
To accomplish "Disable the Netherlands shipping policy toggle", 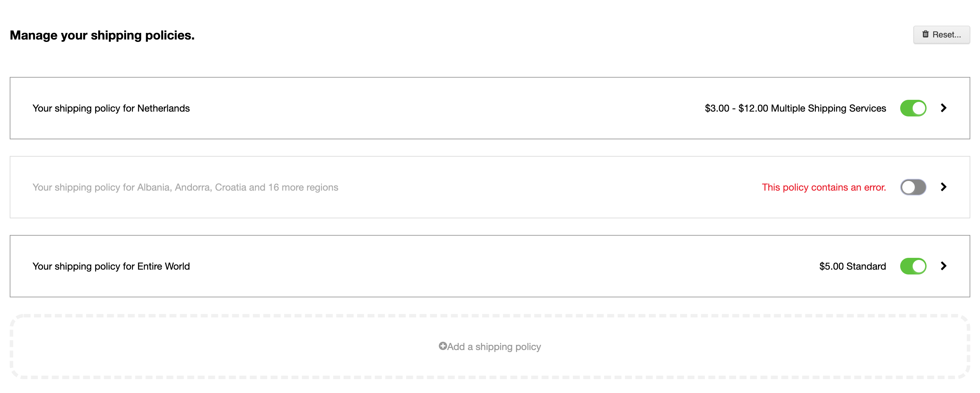I will [x=913, y=108].
